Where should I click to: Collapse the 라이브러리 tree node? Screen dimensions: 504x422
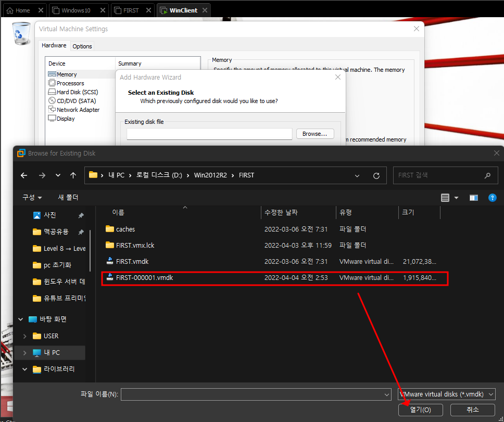(x=25, y=369)
